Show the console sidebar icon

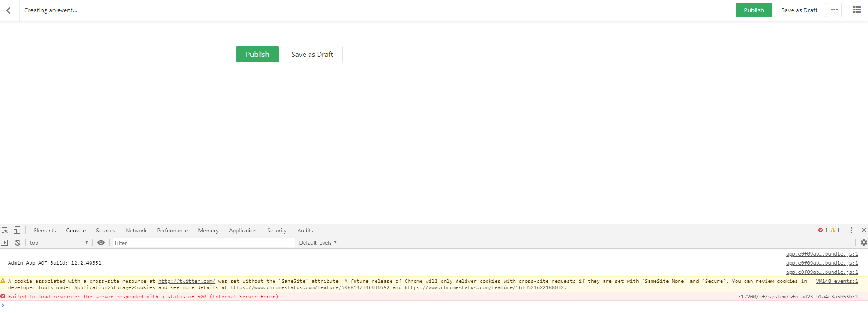coord(5,243)
